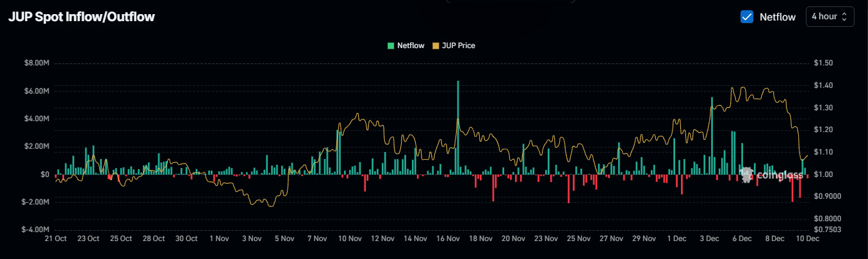Image resolution: width=868 pixels, height=259 pixels.
Task: Click the $-4.00M y-axis label
Action: [35, 229]
